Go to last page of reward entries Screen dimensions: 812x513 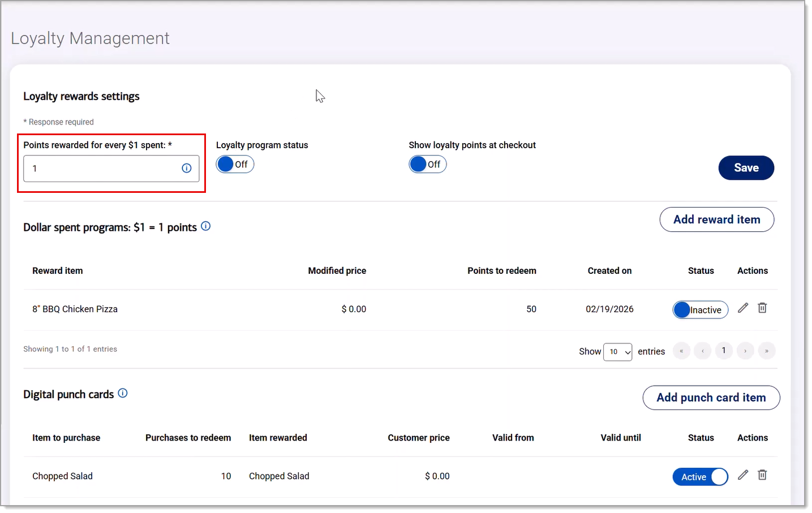pos(767,351)
